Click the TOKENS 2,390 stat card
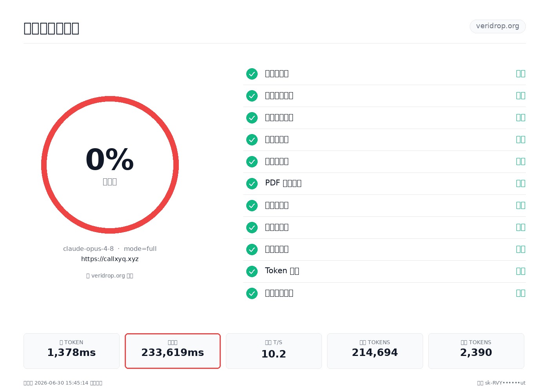 click(476, 351)
